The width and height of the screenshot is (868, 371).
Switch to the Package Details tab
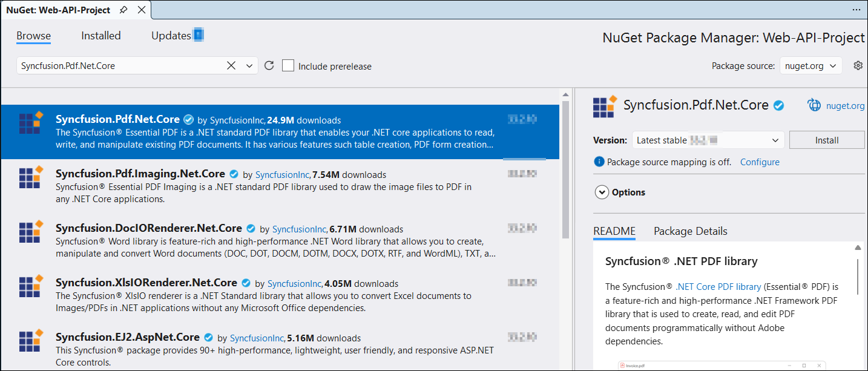(691, 231)
